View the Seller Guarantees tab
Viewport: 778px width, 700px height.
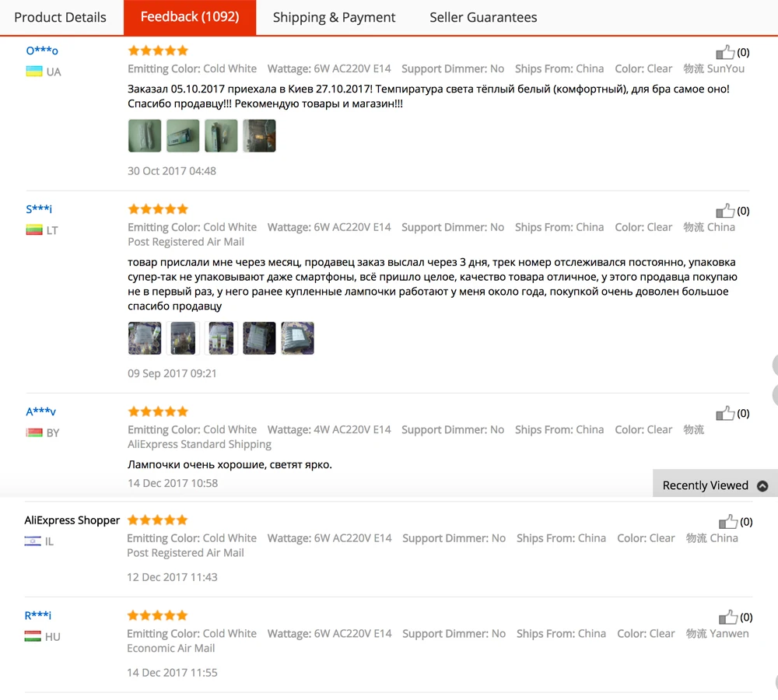(x=483, y=17)
